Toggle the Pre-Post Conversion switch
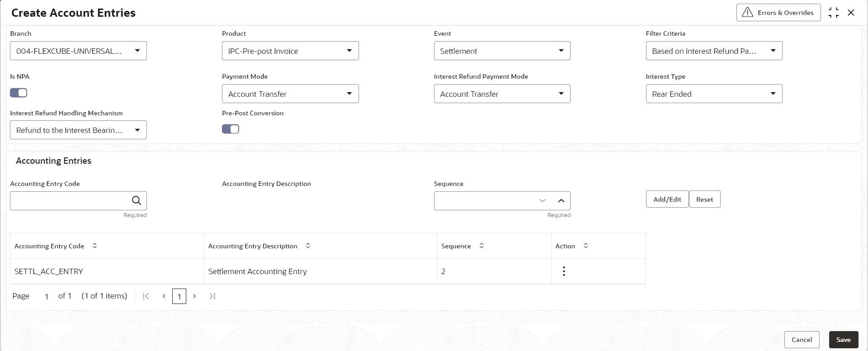 tap(231, 129)
